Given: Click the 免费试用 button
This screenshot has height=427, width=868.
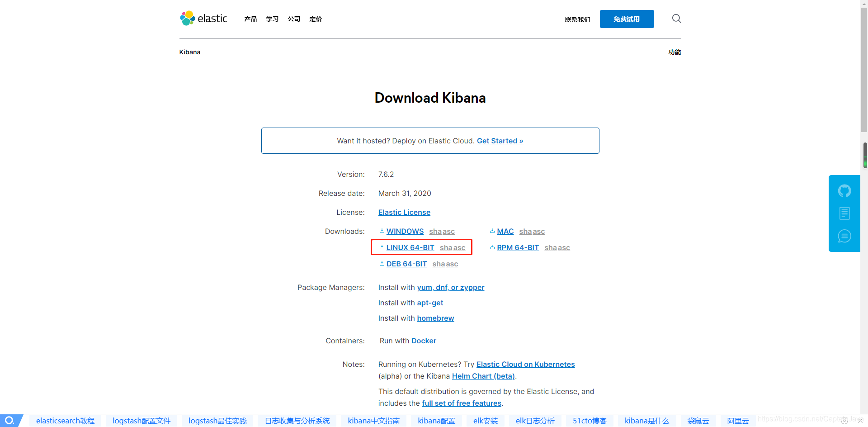Looking at the screenshot, I should pos(627,19).
